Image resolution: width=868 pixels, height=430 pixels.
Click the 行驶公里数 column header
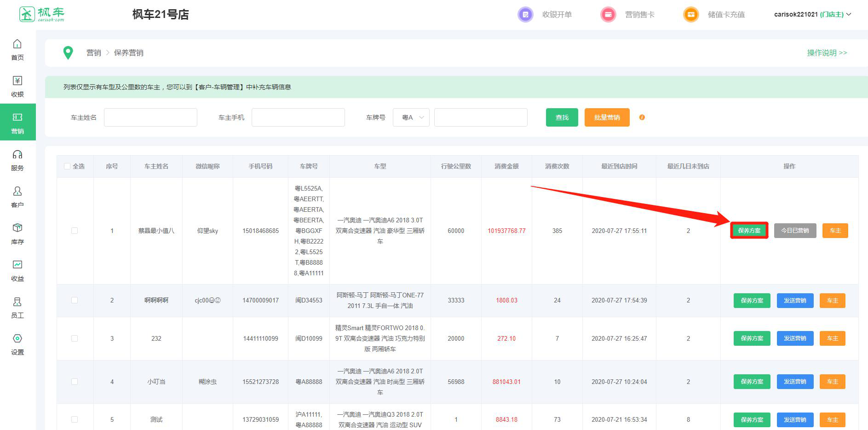(x=456, y=166)
